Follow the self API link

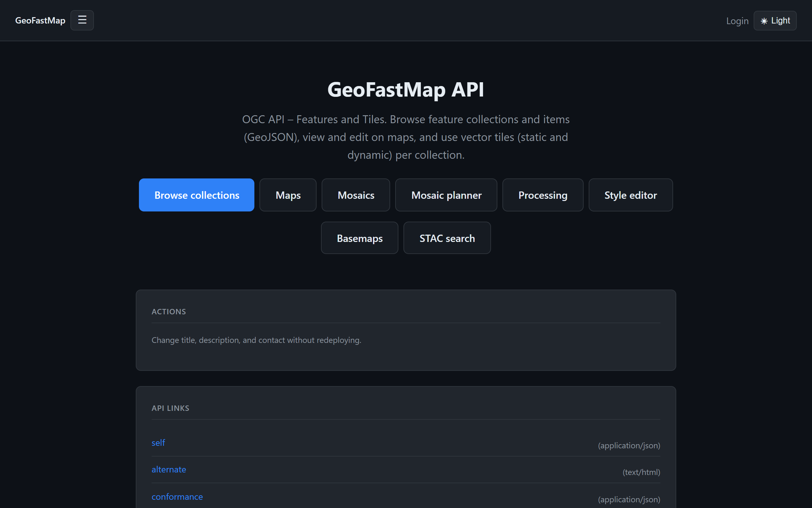coord(158,443)
